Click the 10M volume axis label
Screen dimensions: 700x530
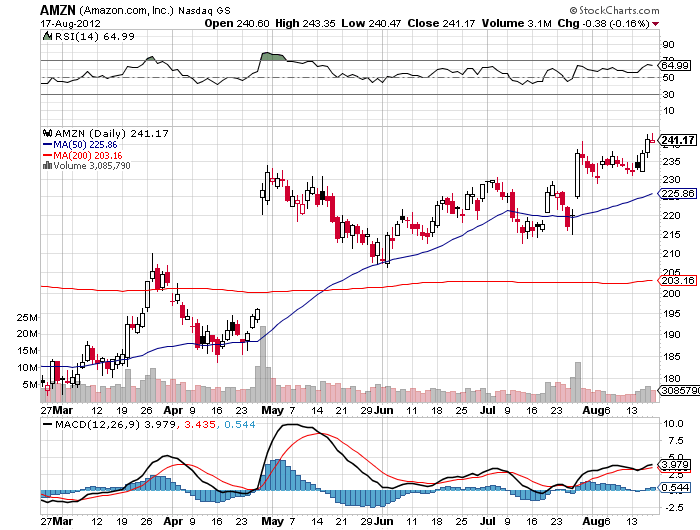pyautogui.click(x=27, y=367)
